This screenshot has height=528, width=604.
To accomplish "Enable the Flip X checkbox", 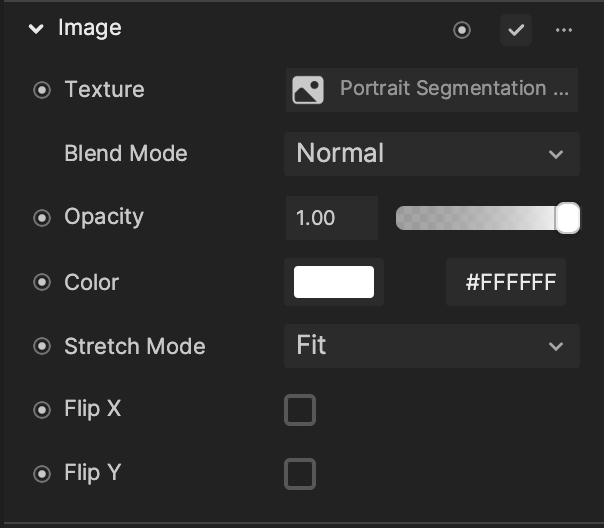I will (x=300, y=410).
